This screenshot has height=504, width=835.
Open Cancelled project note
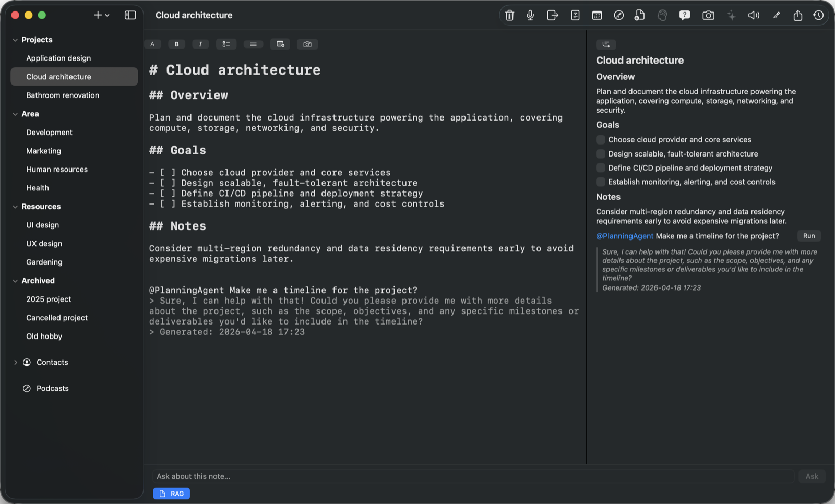(74, 318)
